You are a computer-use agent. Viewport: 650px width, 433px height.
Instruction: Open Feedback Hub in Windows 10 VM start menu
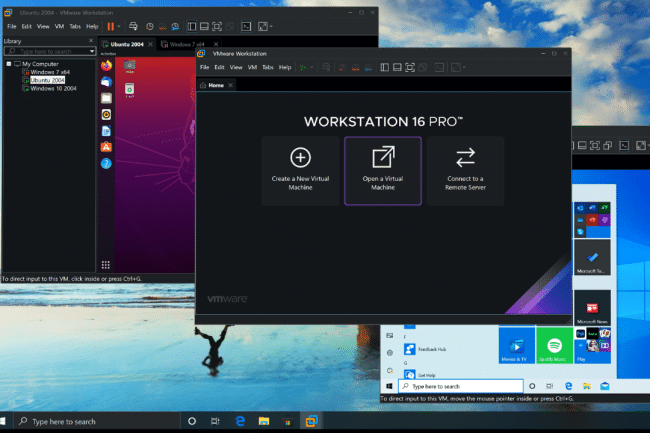coord(425,349)
